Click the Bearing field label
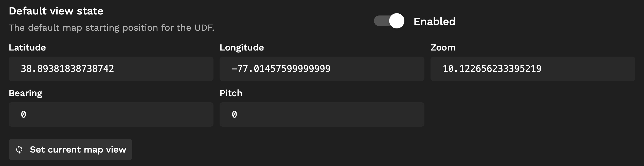The height and width of the screenshot is (166, 644). pyautogui.click(x=25, y=93)
